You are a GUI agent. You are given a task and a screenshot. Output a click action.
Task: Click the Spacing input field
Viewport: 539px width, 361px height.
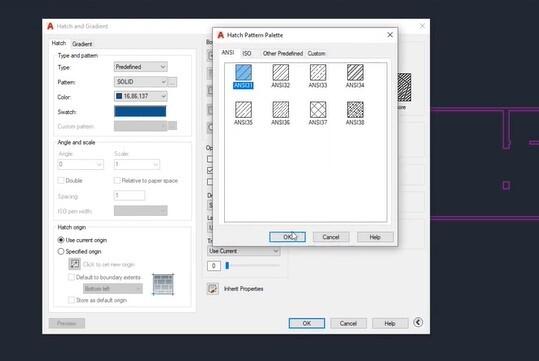click(x=129, y=196)
